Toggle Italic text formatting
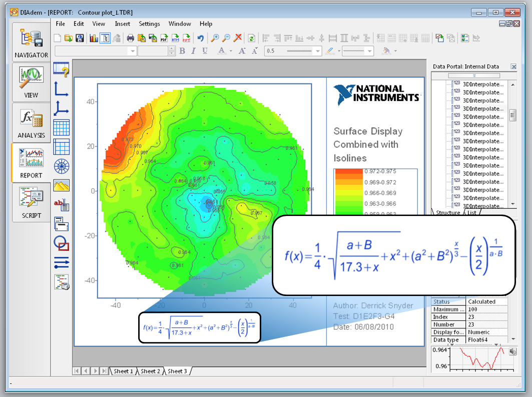The image size is (532, 397). tap(193, 51)
